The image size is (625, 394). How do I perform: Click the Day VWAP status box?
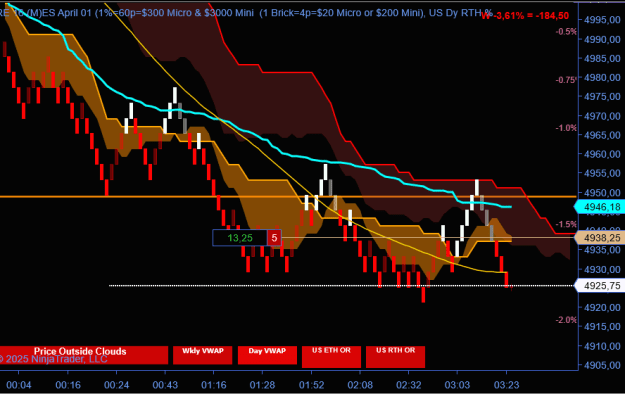point(267,355)
